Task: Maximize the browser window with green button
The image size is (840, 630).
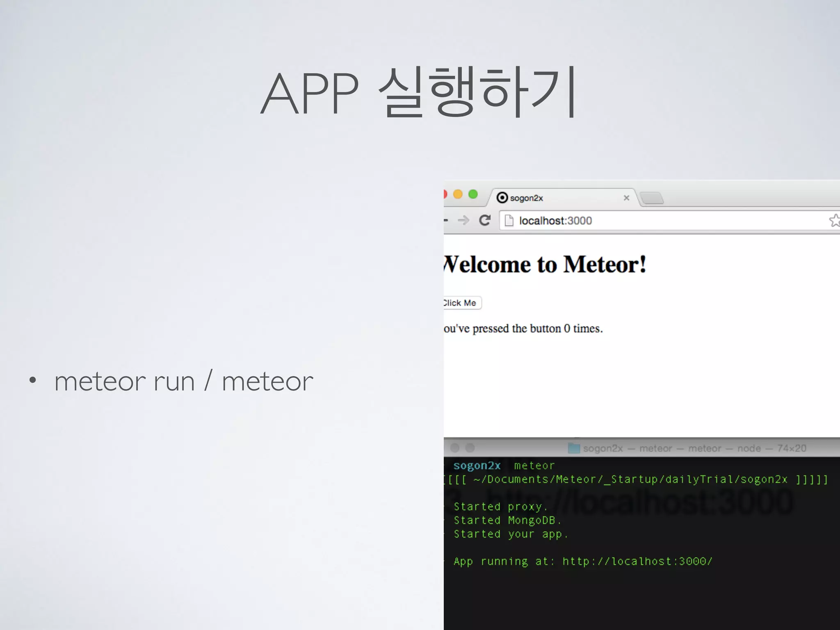Action: pos(473,194)
